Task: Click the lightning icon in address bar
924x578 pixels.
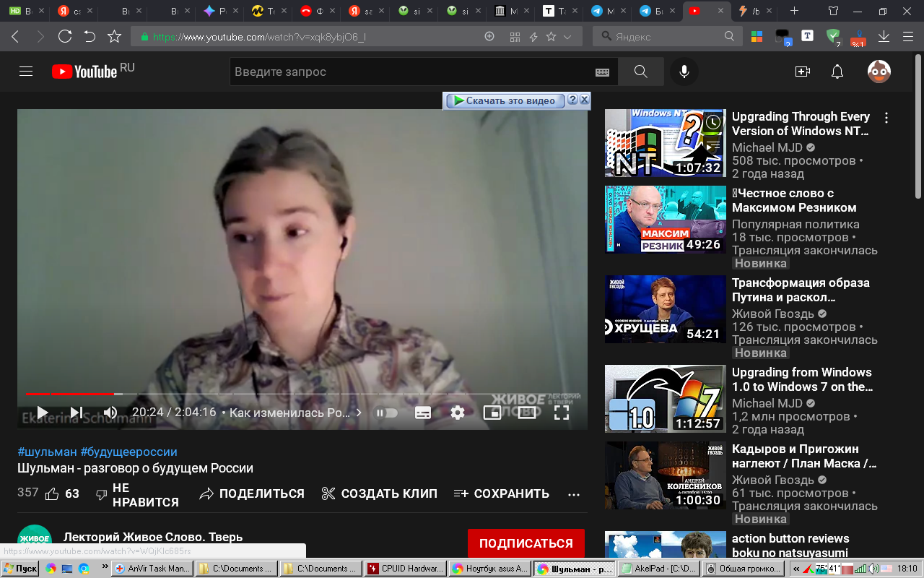Action: 534,37
